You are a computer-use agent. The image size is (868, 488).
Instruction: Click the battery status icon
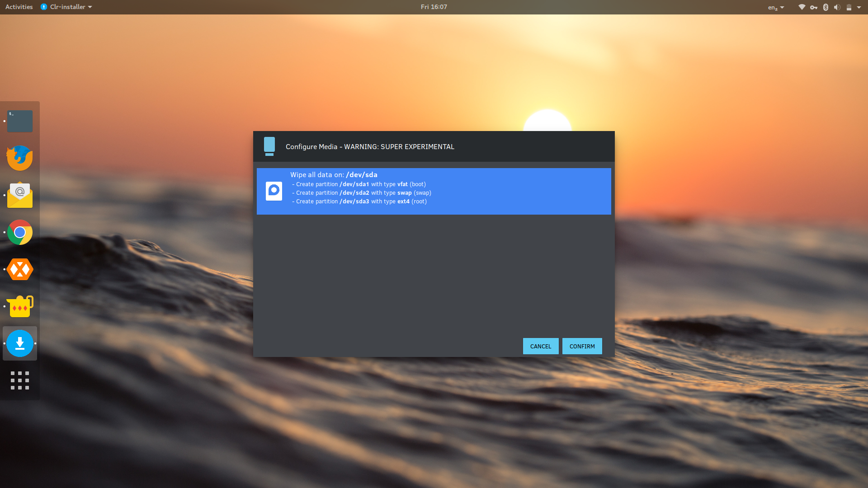pos(849,7)
